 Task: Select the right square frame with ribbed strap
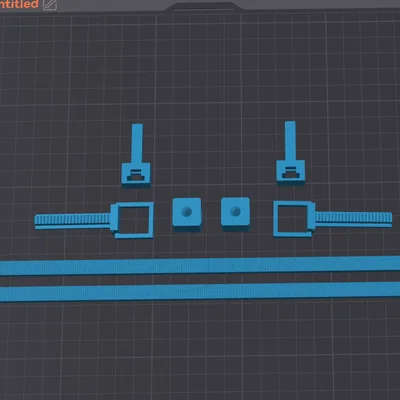click(x=333, y=219)
